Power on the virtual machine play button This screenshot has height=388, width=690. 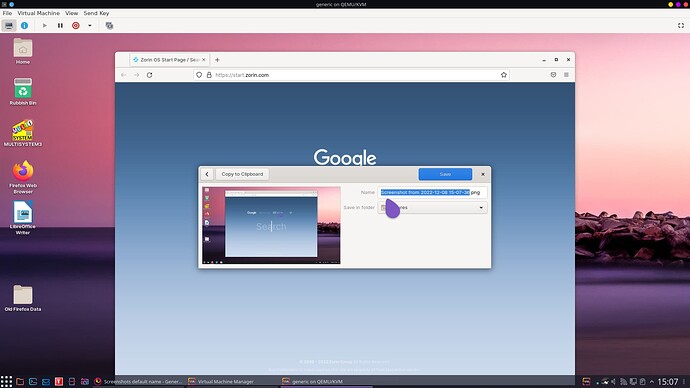[44, 26]
